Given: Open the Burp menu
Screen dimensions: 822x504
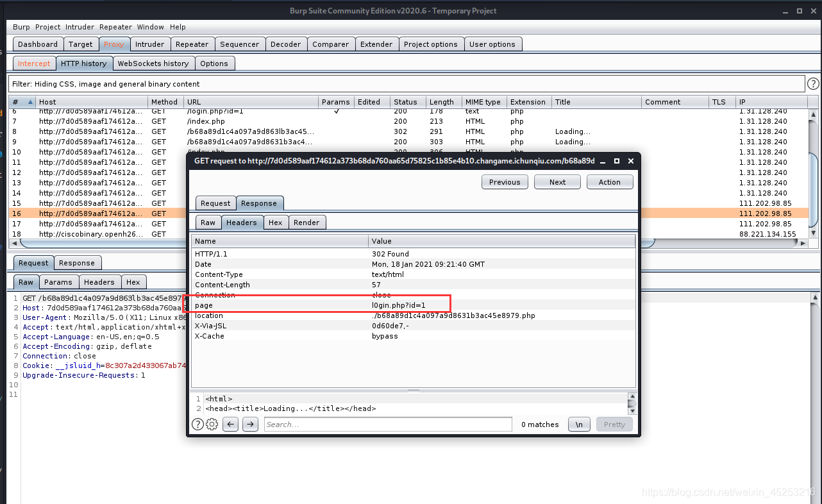Looking at the screenshot, I should [21, 27].
